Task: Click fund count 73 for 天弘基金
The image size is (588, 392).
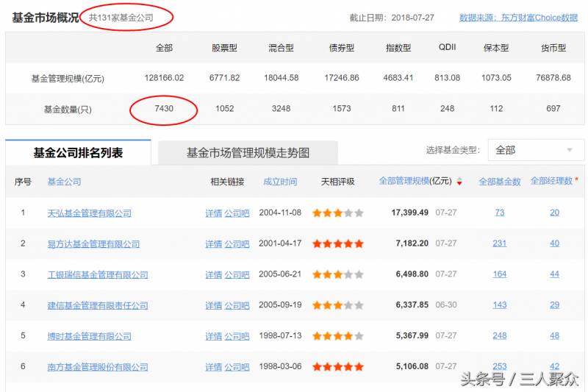Action: point(500,213)
